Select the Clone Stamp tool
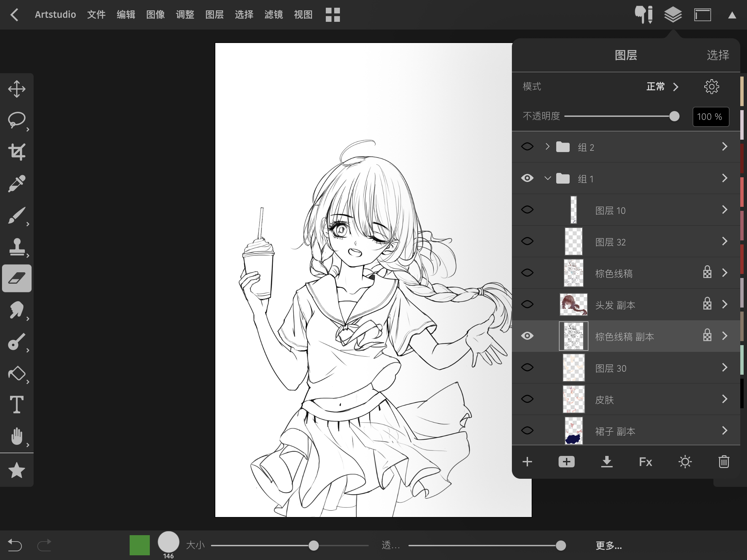 (16, 247)
